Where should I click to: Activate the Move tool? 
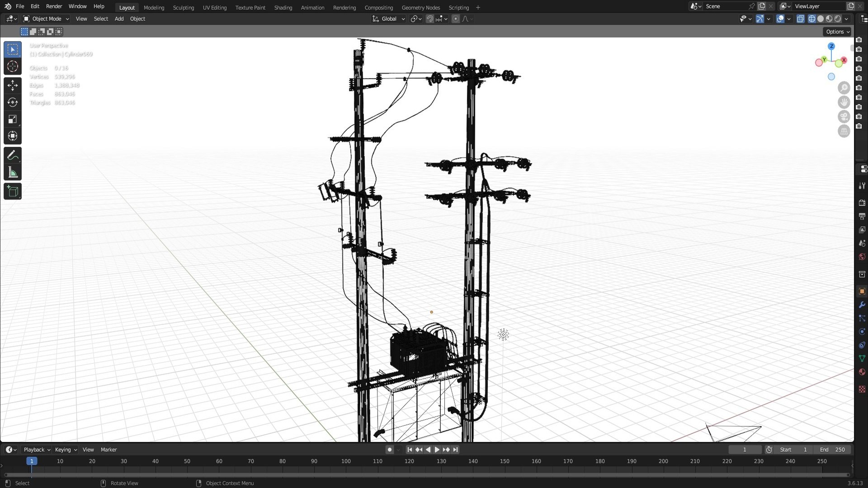(x=13, y=85)
